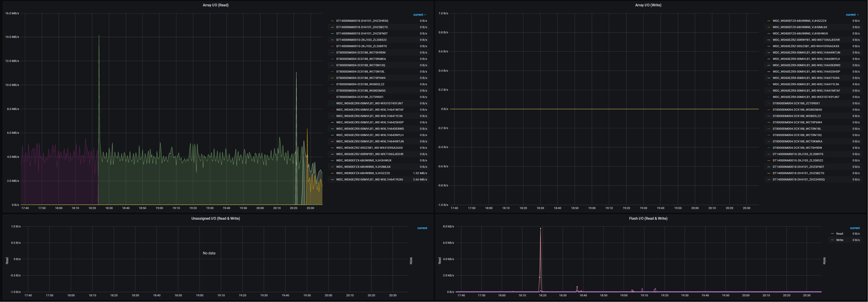Toggle the ST14000NM0018-2H4101_ZHZ2HR3Q series in Array Write legend

click(799, 179)
